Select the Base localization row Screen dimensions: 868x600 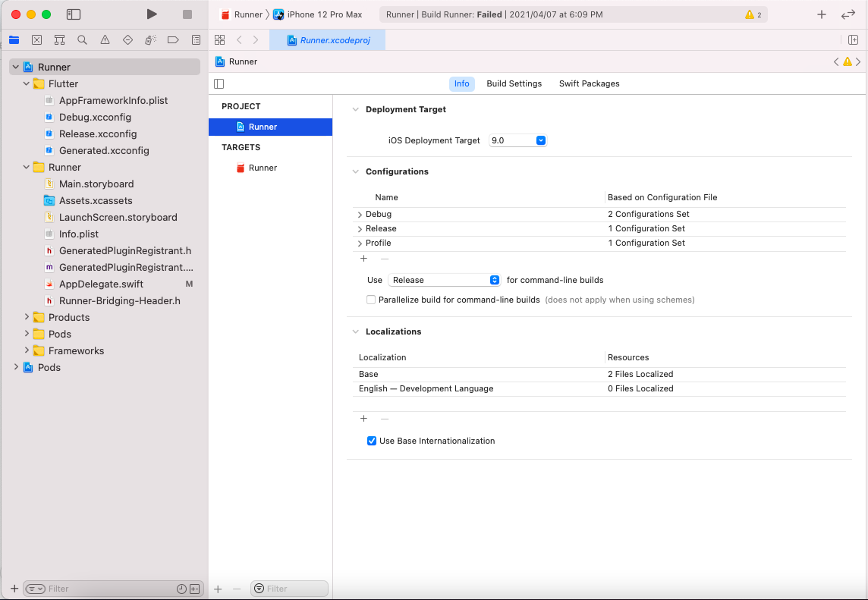(599, 374)
